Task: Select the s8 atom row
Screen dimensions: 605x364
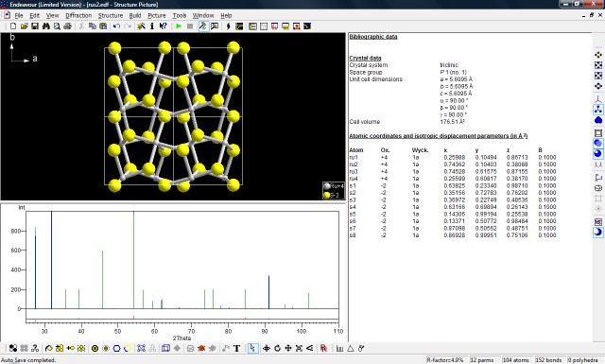Action: click(x=453, y=235)
